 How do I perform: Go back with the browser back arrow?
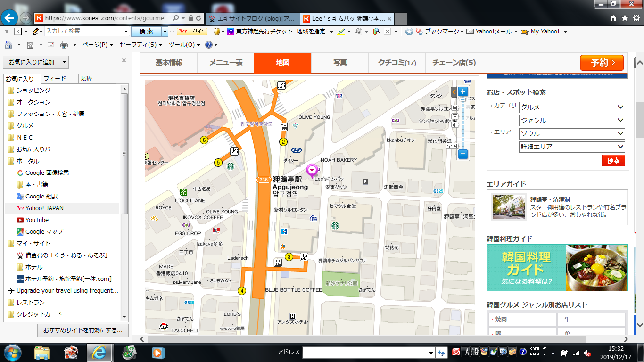tap(10, 18)
